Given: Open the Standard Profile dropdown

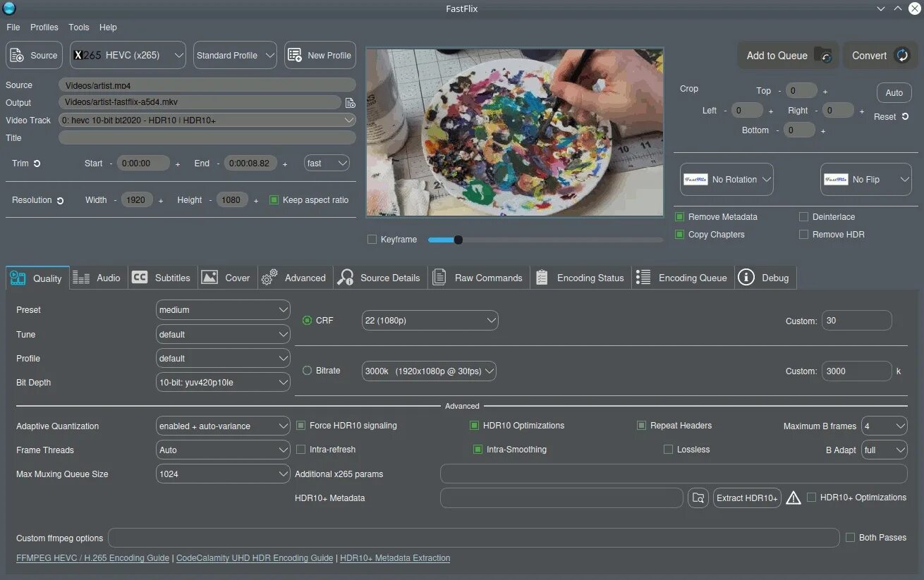Looking at the screenshot, I should coord(235,55).
